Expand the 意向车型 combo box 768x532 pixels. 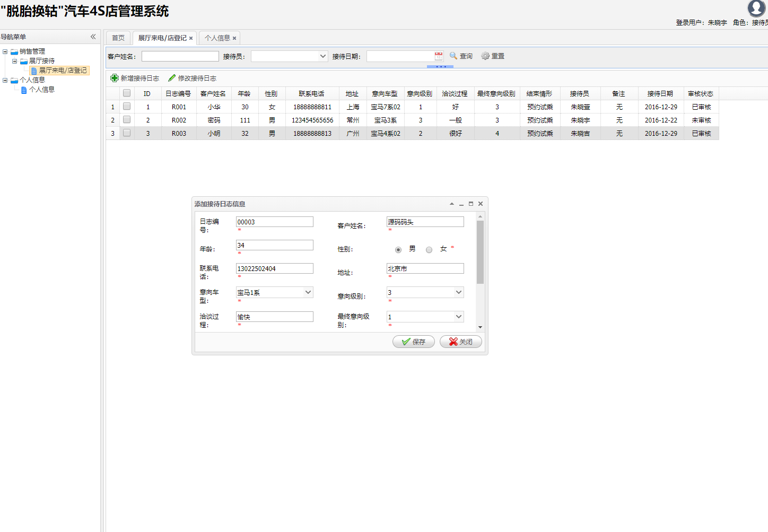[x=308, y=292]
